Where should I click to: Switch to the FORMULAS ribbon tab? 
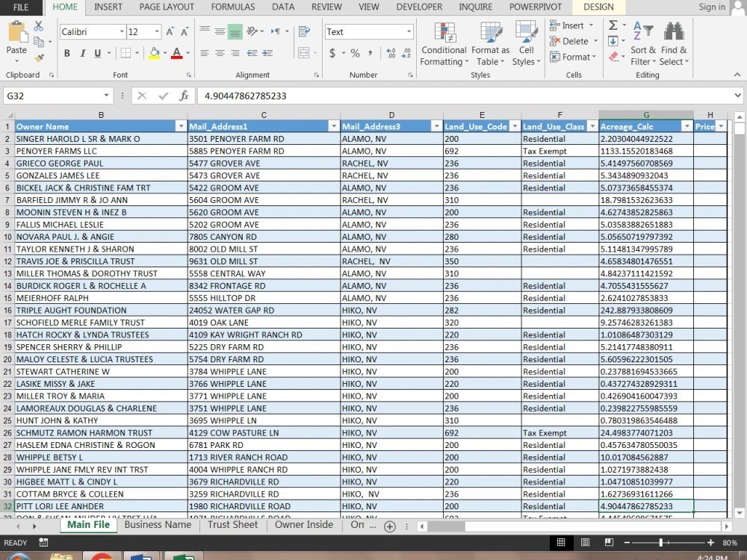[x=233, y=7]
